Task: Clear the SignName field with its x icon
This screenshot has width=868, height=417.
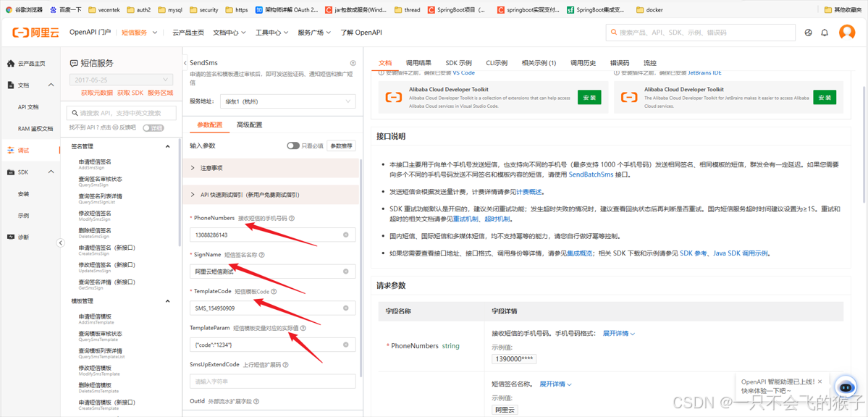Action: (x=346, y=271)
